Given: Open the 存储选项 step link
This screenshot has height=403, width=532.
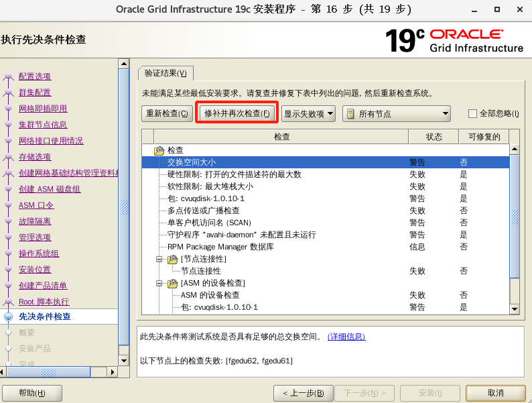Looking at the screenshot, I should (35, 157).
